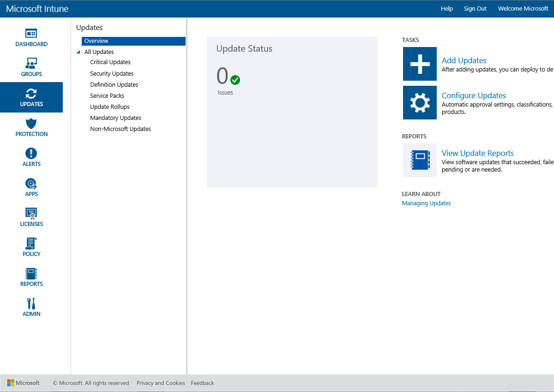Collapse the All Updates tree node
This screenshot has width=554, height=392.
click(79, 52)
